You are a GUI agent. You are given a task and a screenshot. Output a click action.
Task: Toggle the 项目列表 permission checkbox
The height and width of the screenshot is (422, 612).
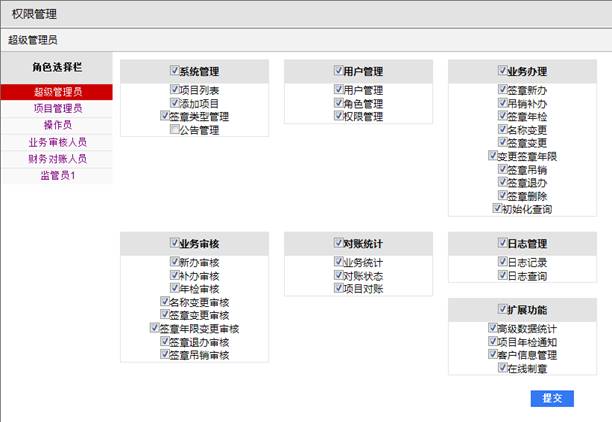coord(174,91)
